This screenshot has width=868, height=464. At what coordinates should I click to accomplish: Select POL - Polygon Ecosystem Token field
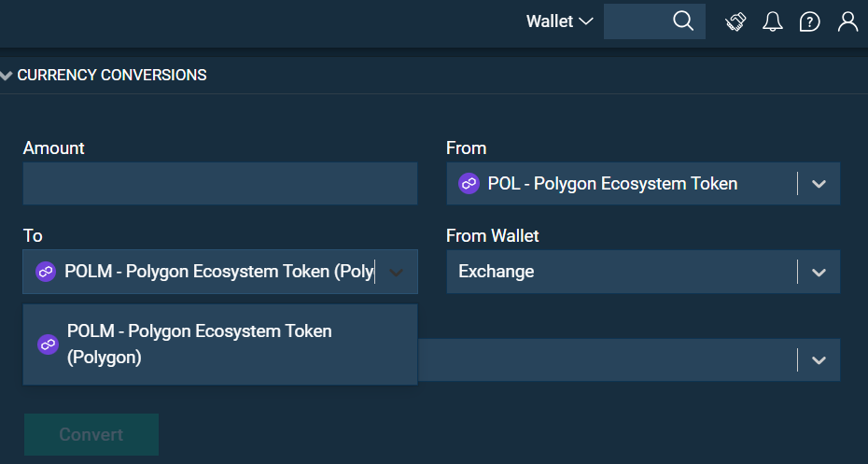coord(643,183)
